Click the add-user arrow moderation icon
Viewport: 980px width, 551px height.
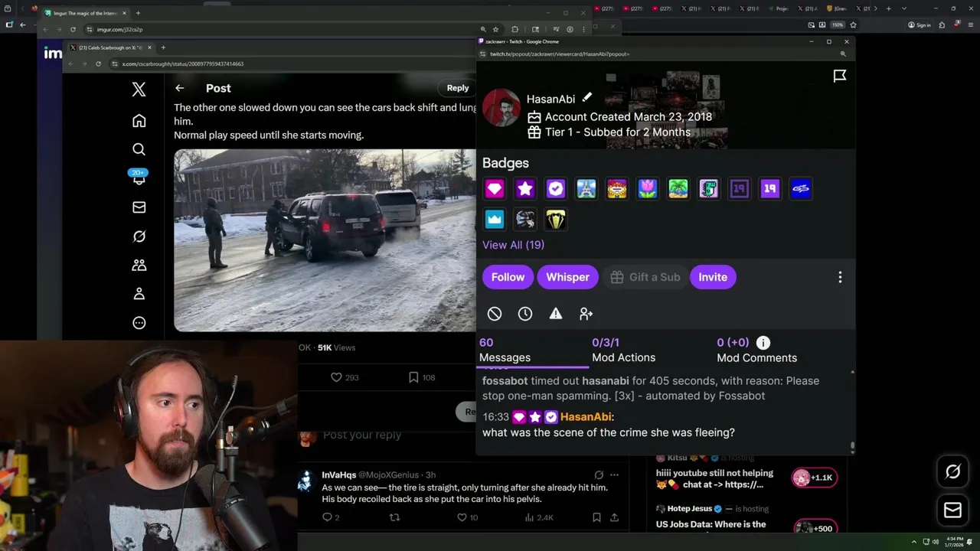[x=586, y=314]
